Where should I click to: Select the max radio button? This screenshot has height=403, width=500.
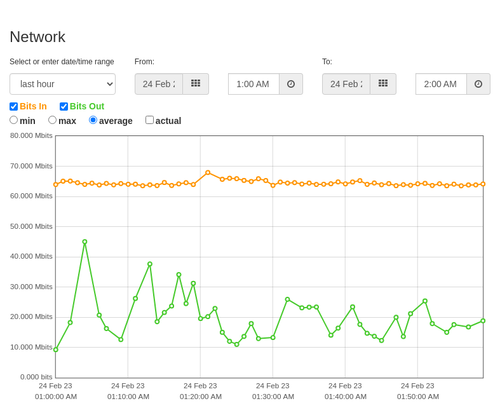[52, 120]
